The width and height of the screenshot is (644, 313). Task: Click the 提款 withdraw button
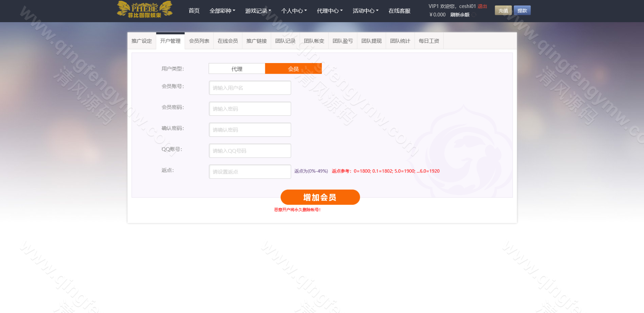click(x=522, y=11)
